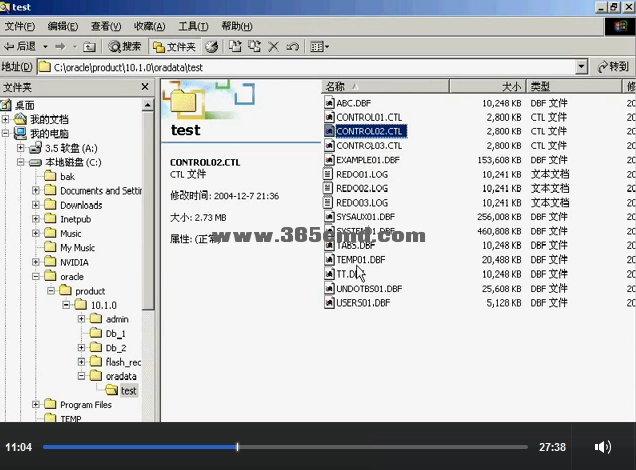The height and width of the screenshot is (470, 636).
Task: Select the Music folder icon
Action: point(50,233)
